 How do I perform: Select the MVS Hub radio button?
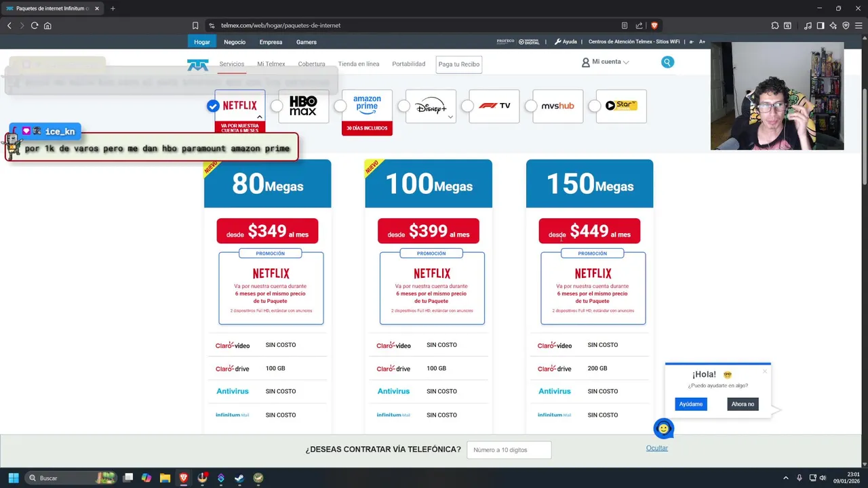pos(531,106)
